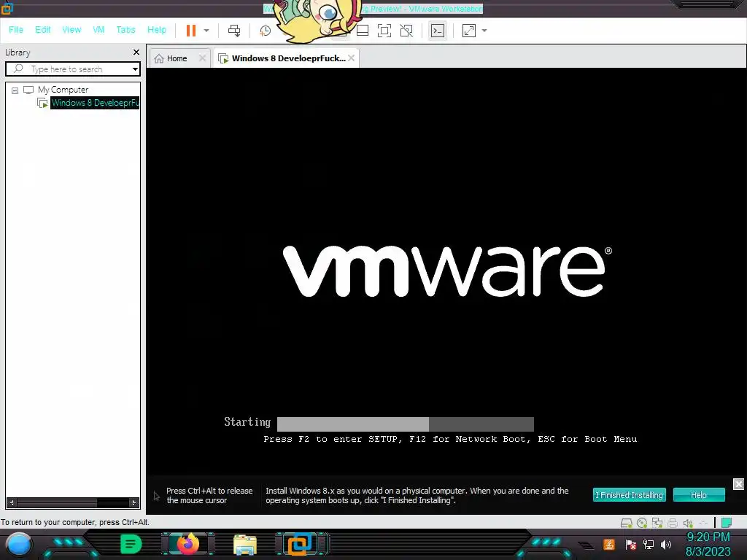
Task: Open the power options dropdown next to pause
Action: tap(206, 31)
